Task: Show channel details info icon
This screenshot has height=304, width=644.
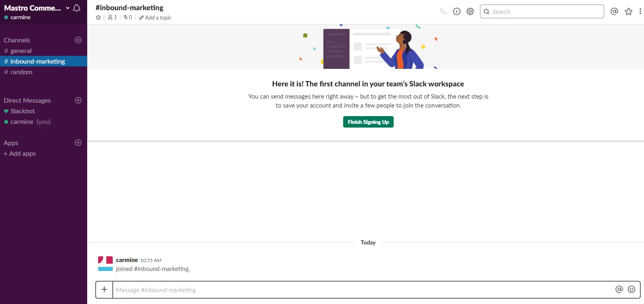Action: pos(457,11)
